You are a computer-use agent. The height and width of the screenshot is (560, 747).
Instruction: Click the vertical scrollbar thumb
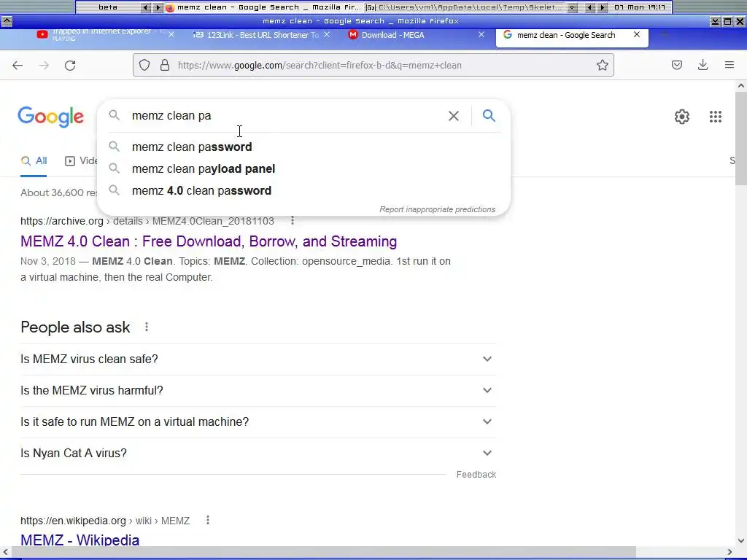[x=741, y=138]
